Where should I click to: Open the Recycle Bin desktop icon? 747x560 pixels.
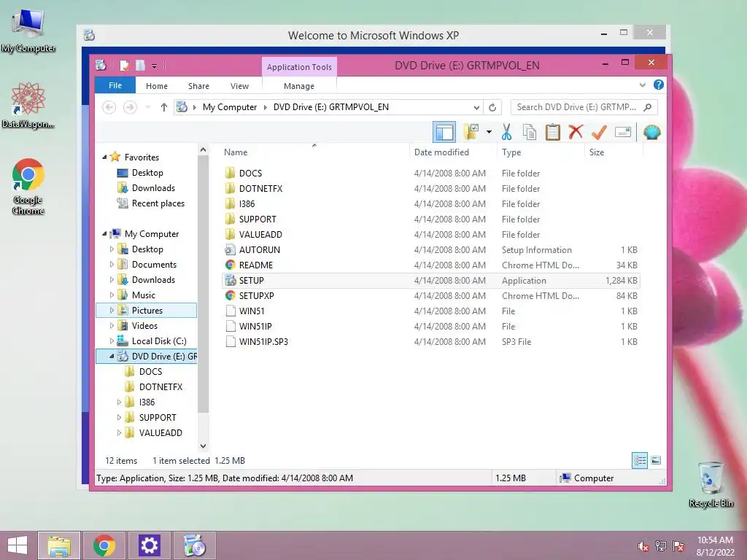pos(711,484)
